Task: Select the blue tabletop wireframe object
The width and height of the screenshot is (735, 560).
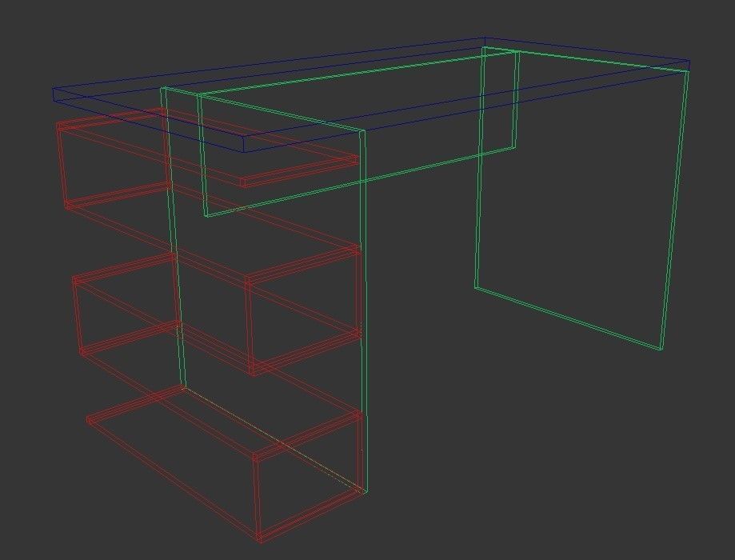Action: coord(370,95)
